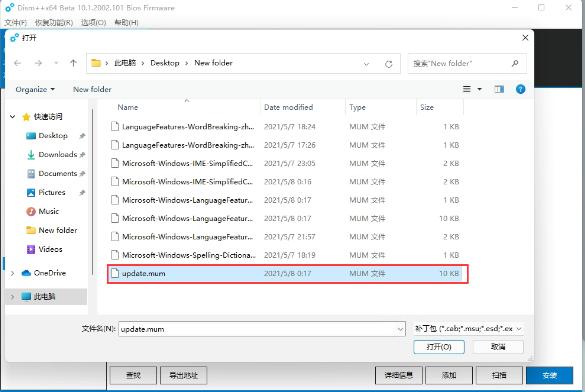Expand the This PC (此电脑) tree node

click(x=12, y=297)
